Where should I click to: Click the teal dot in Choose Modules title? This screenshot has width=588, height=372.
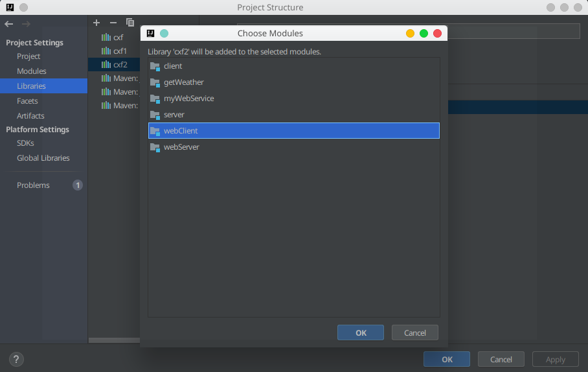[x=164, y=34]
